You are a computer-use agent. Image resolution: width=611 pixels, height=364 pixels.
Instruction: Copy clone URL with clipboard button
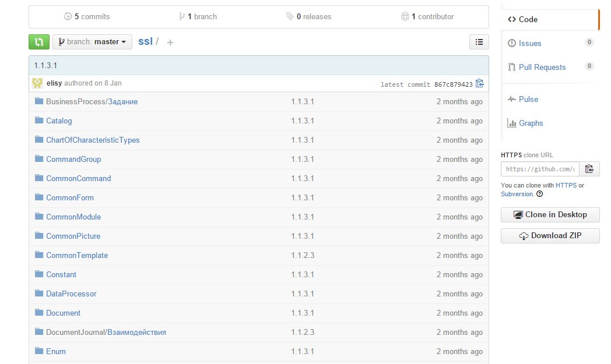589,169
